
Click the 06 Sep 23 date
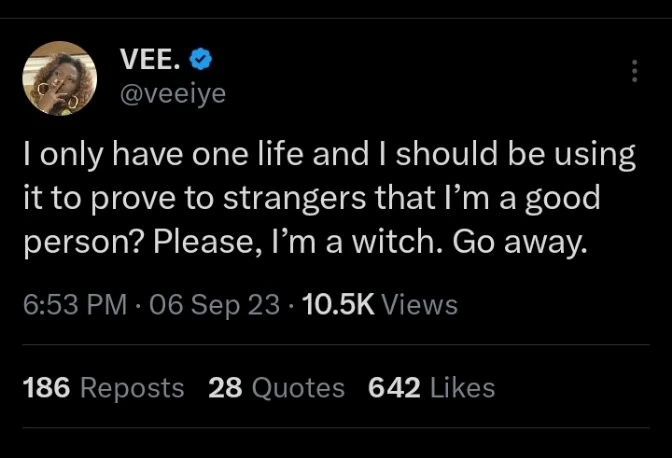coord(212,305)
